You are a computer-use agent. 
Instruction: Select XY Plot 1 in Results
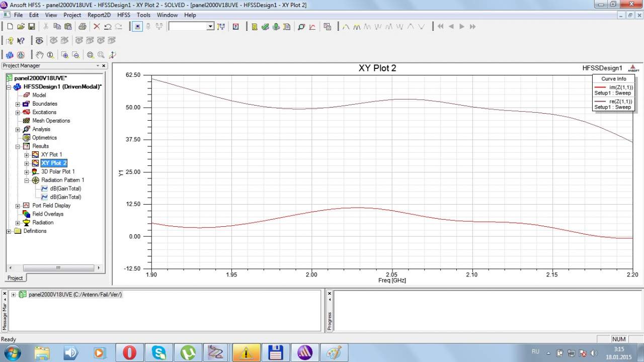[51, 155]
